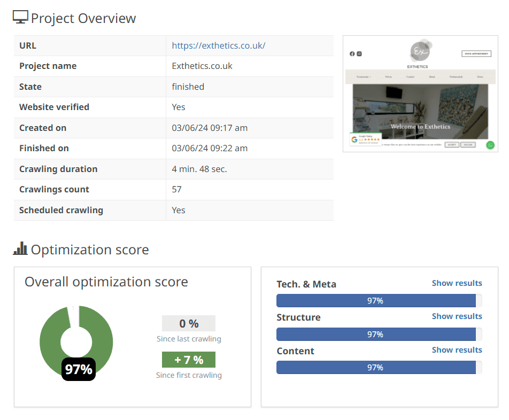509x420 pixels.
Task: Click the Tech. & Meta 97% progress bar
Action: [375, 301]
